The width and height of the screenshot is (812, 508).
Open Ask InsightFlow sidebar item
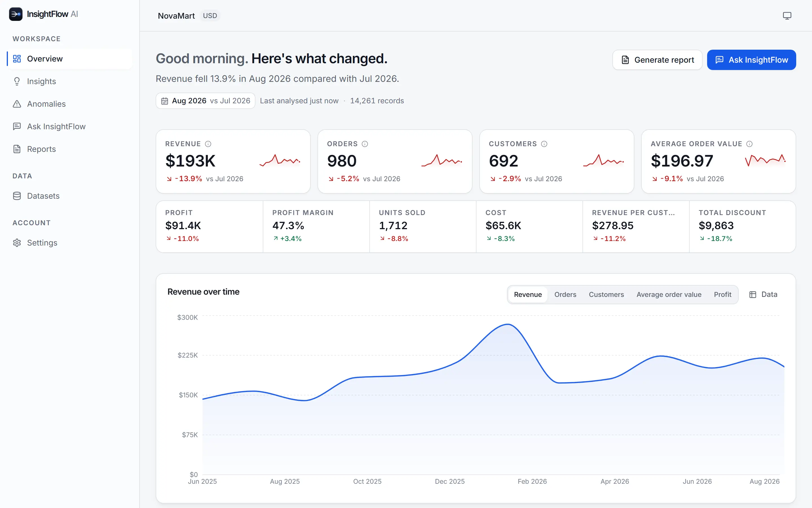(x=69, y=126)
